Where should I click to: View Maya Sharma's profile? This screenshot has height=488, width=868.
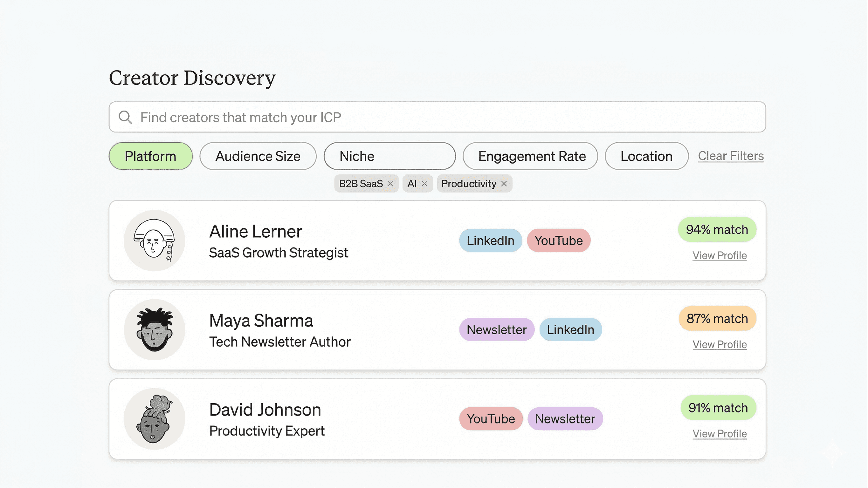(720, 344)
